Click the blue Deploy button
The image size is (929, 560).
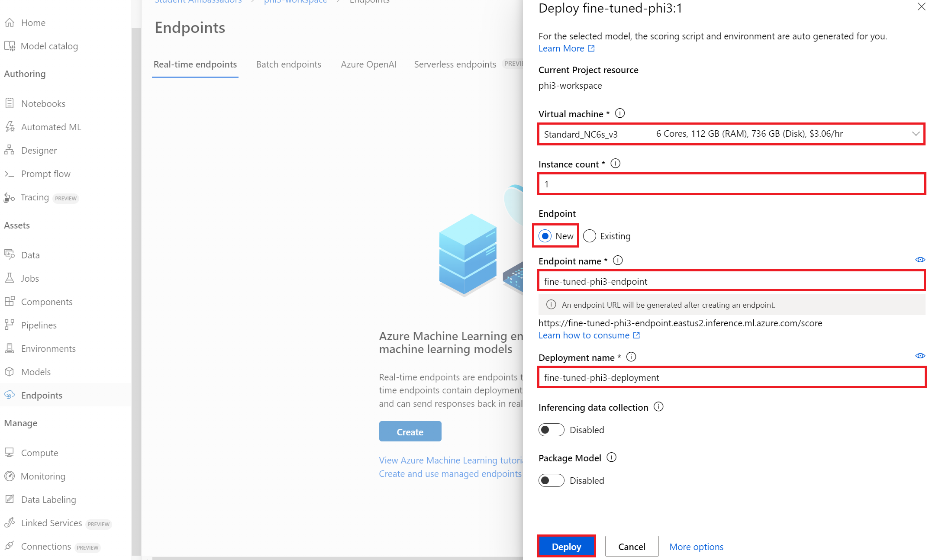pyautogui.click(x=566, y=547)
